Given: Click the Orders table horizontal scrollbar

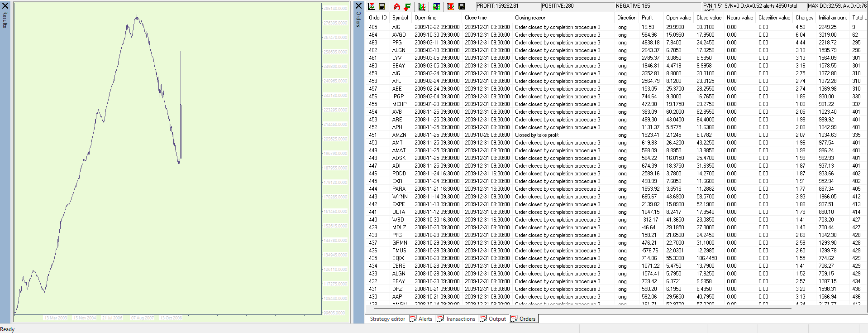Looking at the screenshot, I should [579, 308].
